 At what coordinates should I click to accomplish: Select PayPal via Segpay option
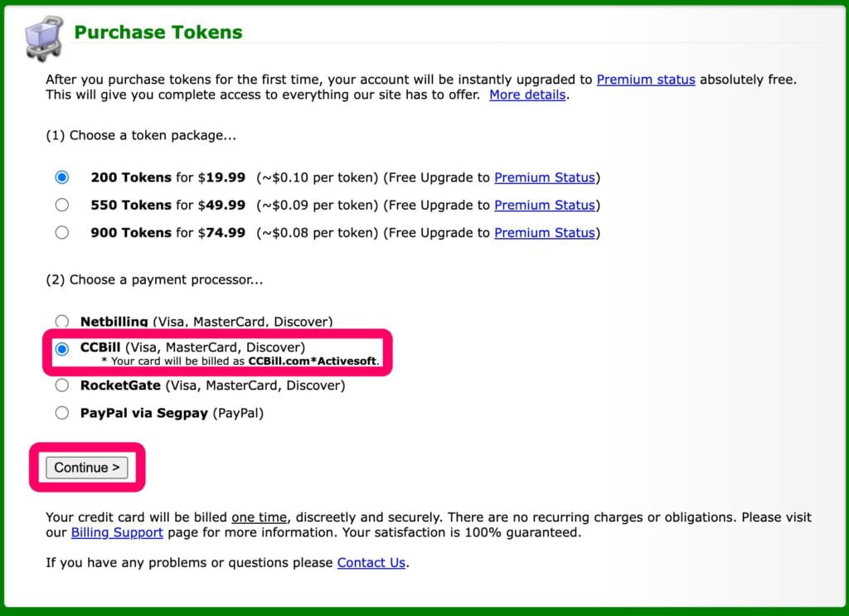point(62,413)
